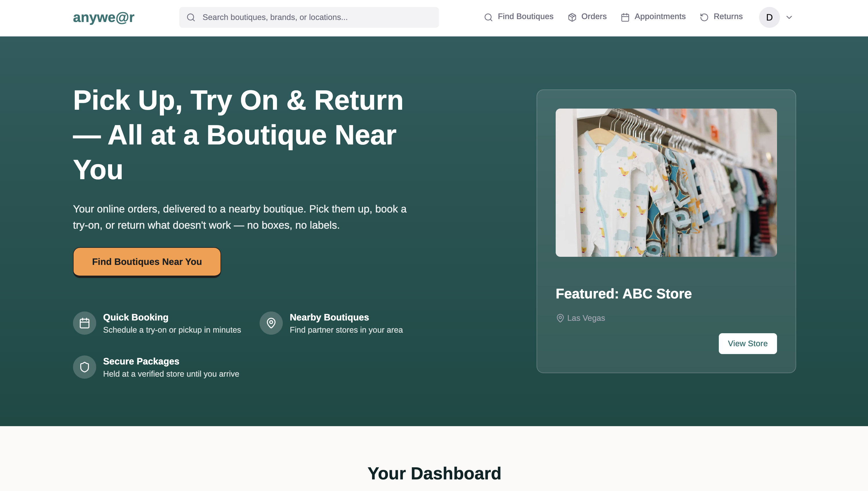Image resolution: width=868 pixels, height=491 pixels.
Task: Click Featured: ABC Store title
Action: click(623, 294)
